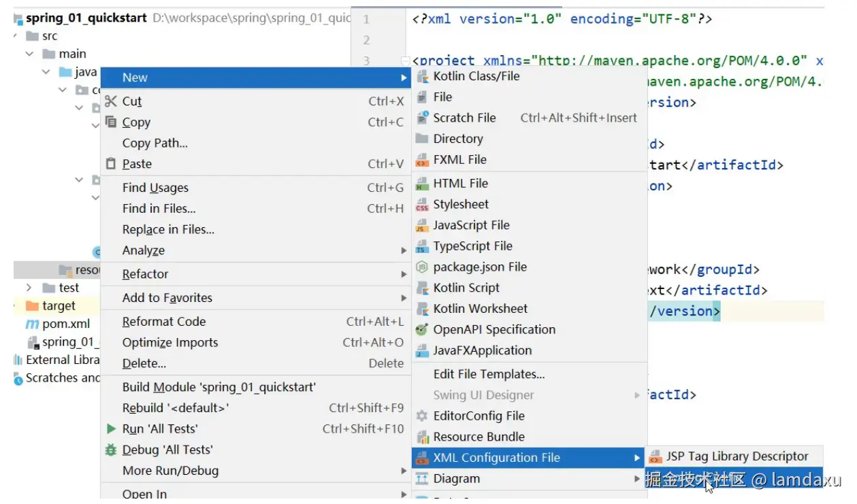Click the Kotlin Class/File icon
The width and height of the screenshot is (857, 504).
click(x=422, y=76)
